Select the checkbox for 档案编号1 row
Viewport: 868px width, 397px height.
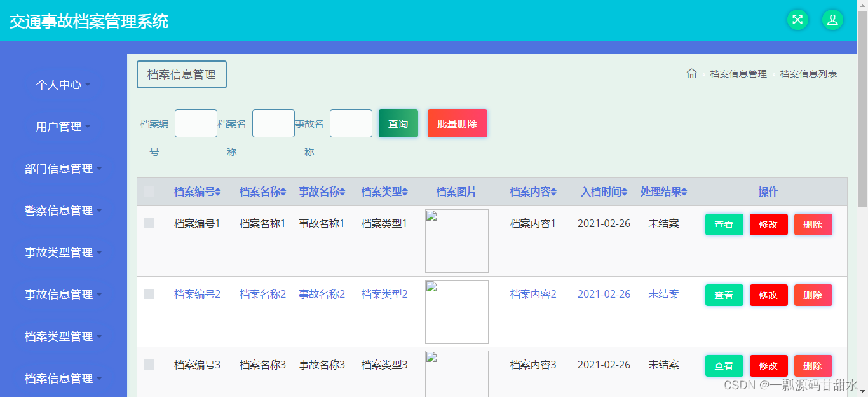pyautogui.click(x=151, y=224)
